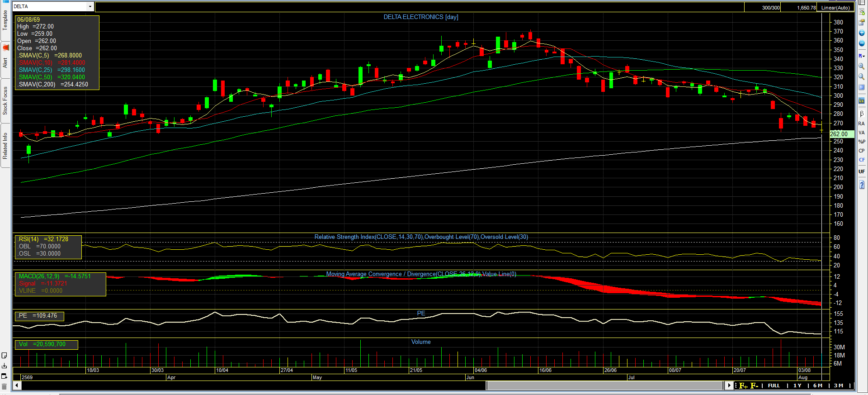Screen dimensions: 868x395
Task: Open the Stock Focus side tab
Action: click(5, 100)
